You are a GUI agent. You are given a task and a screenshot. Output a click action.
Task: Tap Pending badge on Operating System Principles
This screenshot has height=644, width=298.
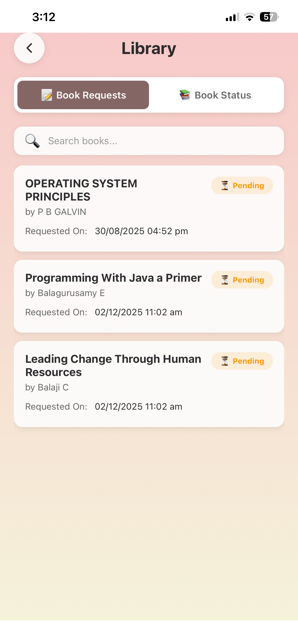(x=242, y=185)
